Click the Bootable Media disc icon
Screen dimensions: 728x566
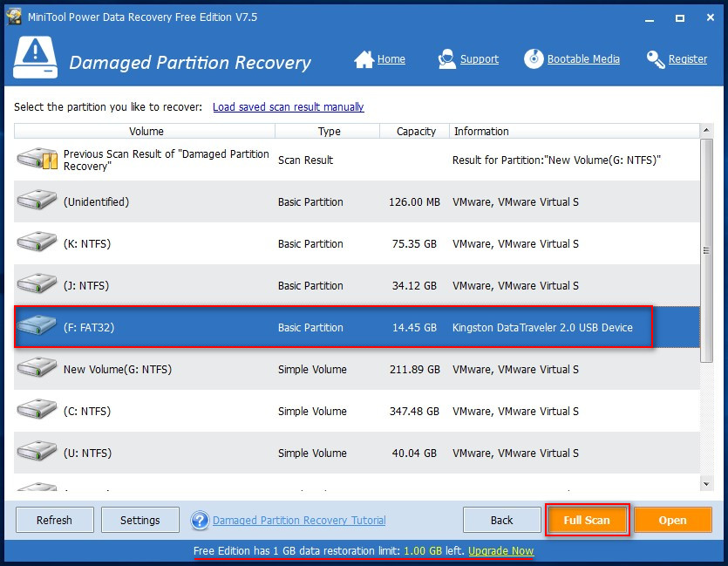tap(534, 59)
